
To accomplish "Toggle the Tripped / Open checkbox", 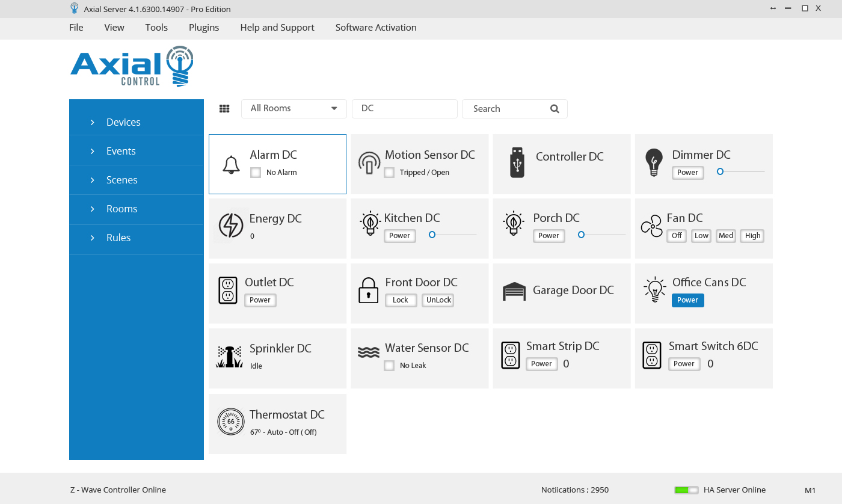I will (x=389, y=173).
